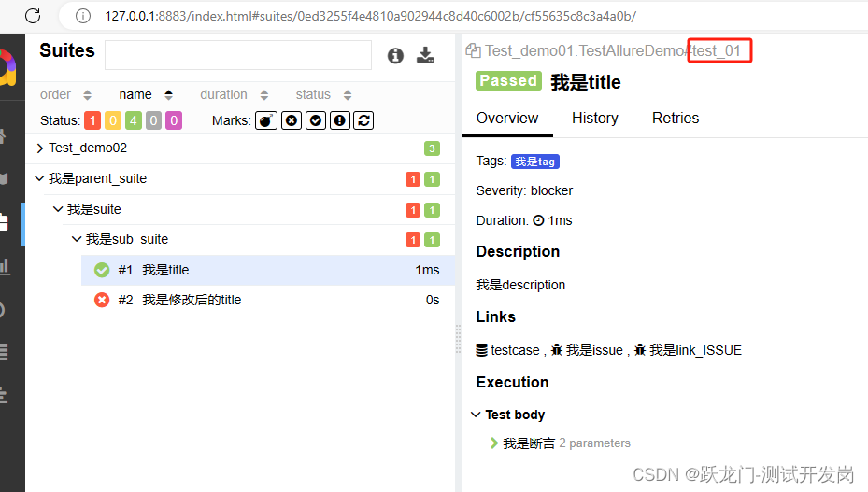Click the 我是tag tag label
This screenshot has width=868, height=492.
[535, 162]
